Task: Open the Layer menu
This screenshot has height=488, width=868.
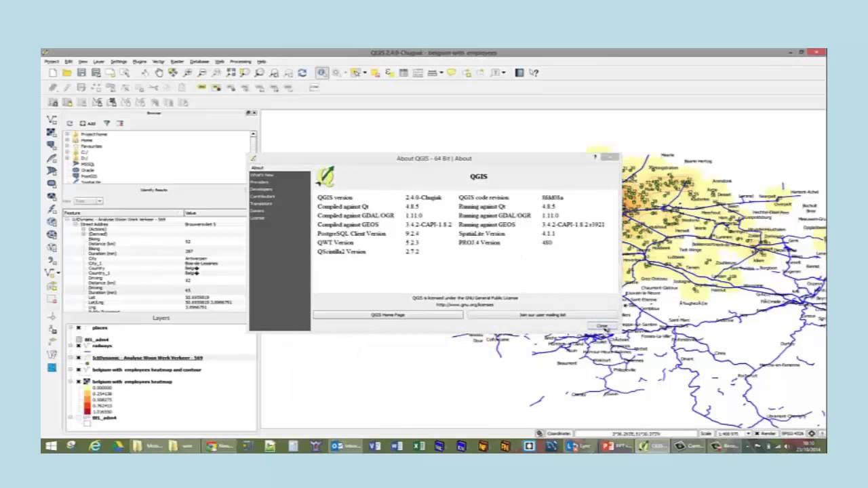Action: [99, 62]
